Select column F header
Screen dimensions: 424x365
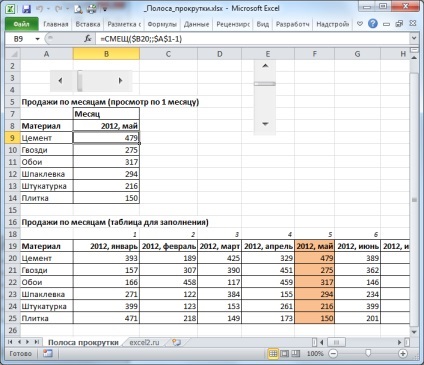(x=314, y=54)
